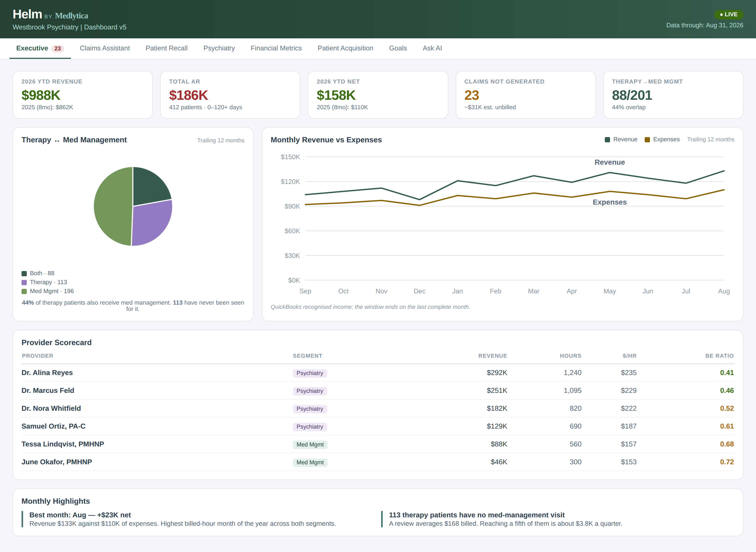Open the 2026 YTD Net card
The height and width of the screenshot is (552, 756).
pos(378,95)
